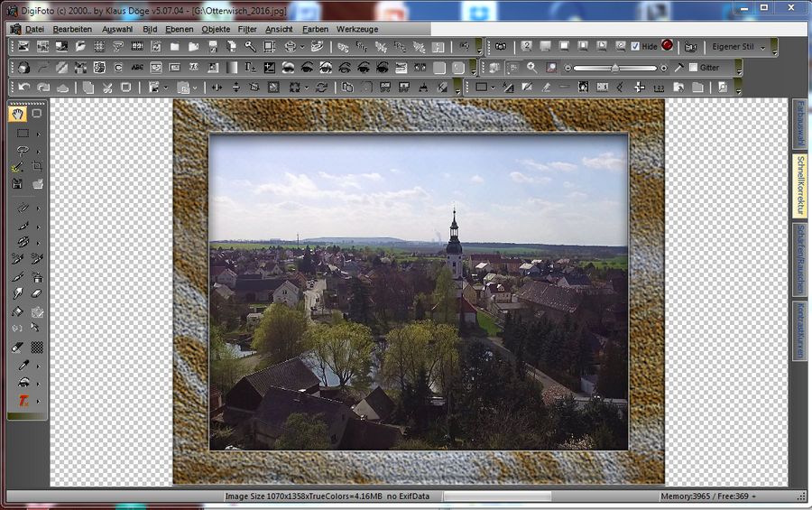Click the red record button icon
The width and height of the screenshot is (812, 510).
667,46
